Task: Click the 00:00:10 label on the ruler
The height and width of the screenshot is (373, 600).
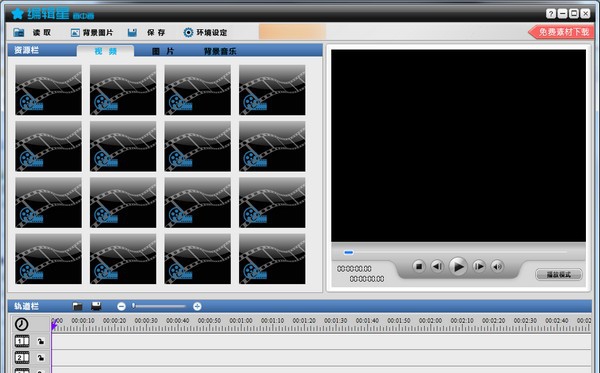Action: click(83, 321)
